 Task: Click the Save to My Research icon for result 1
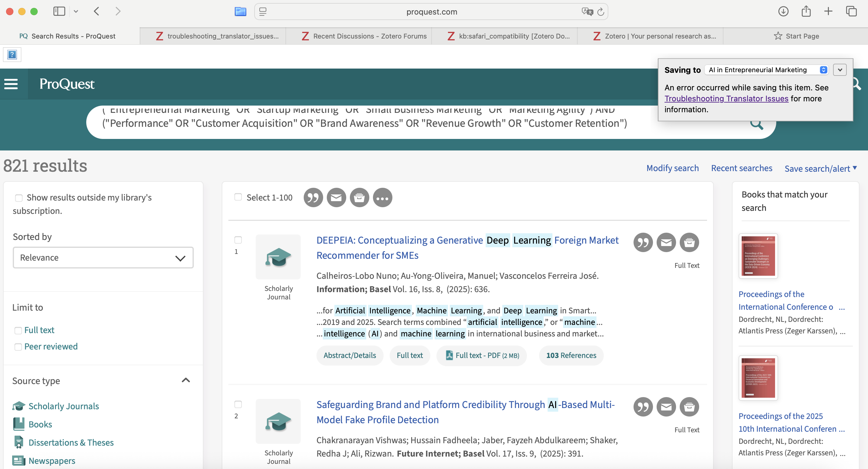pyautogui.click(x=689, y=242)
